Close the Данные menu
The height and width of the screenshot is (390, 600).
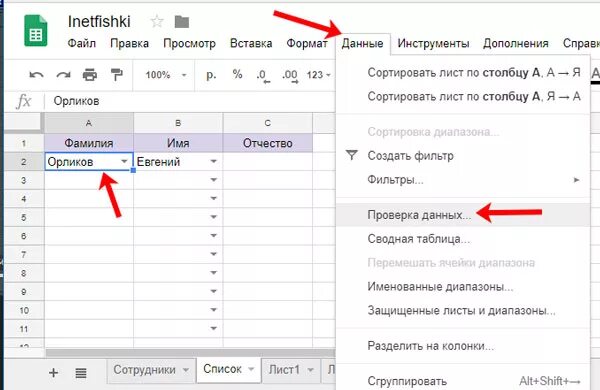(362, 43)
